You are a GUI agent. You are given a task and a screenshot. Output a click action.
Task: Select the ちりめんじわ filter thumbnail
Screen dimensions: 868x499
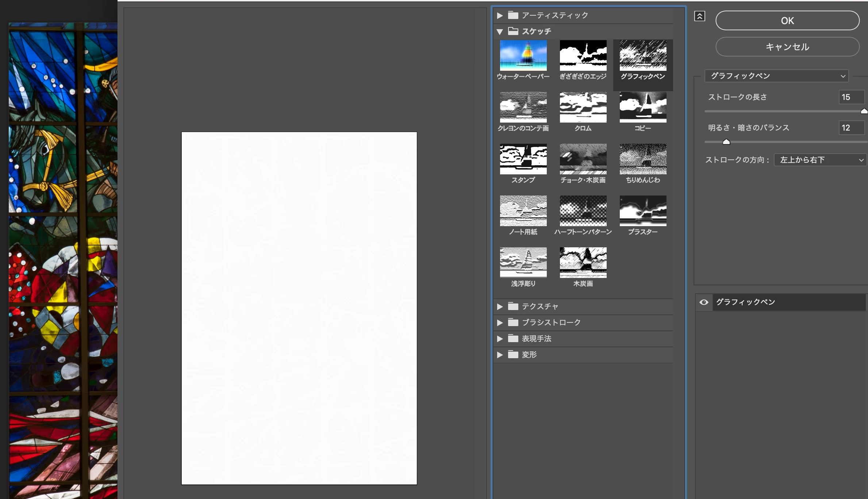643,159
